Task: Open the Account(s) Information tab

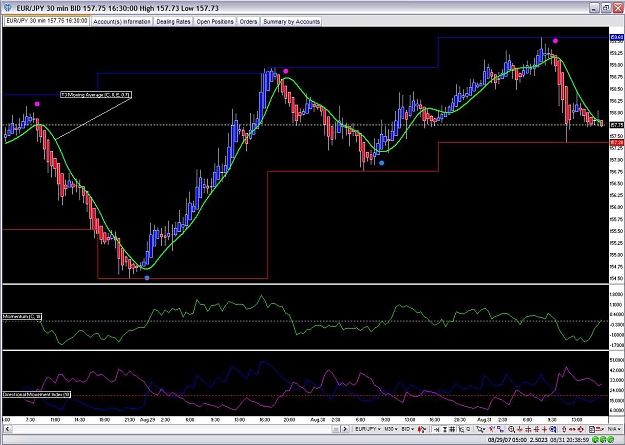Action: pos(122,22)
